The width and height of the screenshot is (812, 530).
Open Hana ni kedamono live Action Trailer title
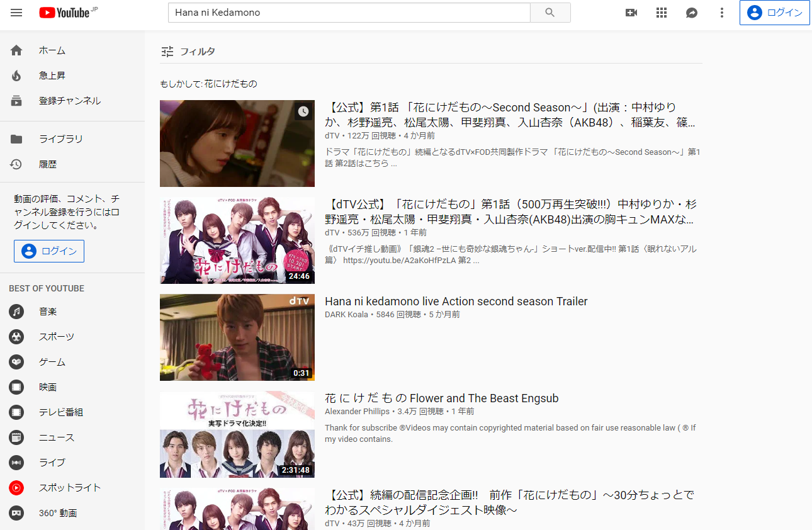[x=456, y=302]
